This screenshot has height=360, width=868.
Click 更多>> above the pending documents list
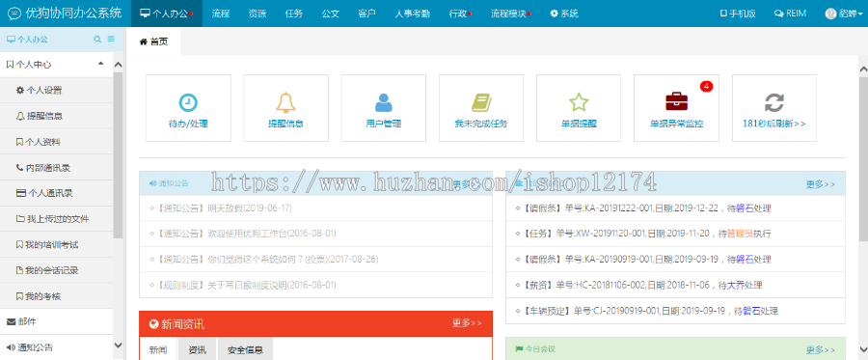pyautogui.click(x=821, y=184)
